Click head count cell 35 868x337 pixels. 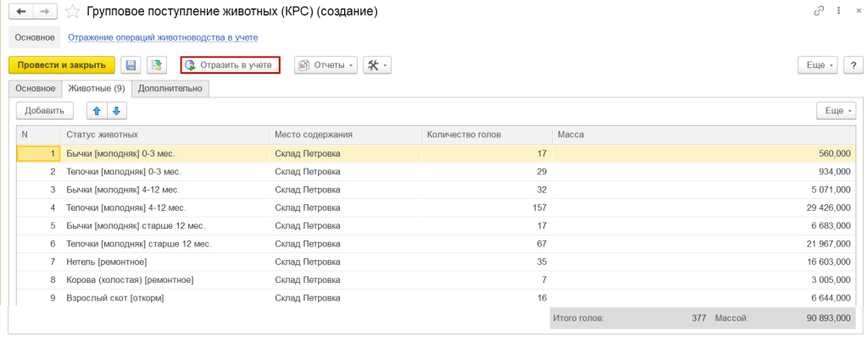(x=487, y=262)
